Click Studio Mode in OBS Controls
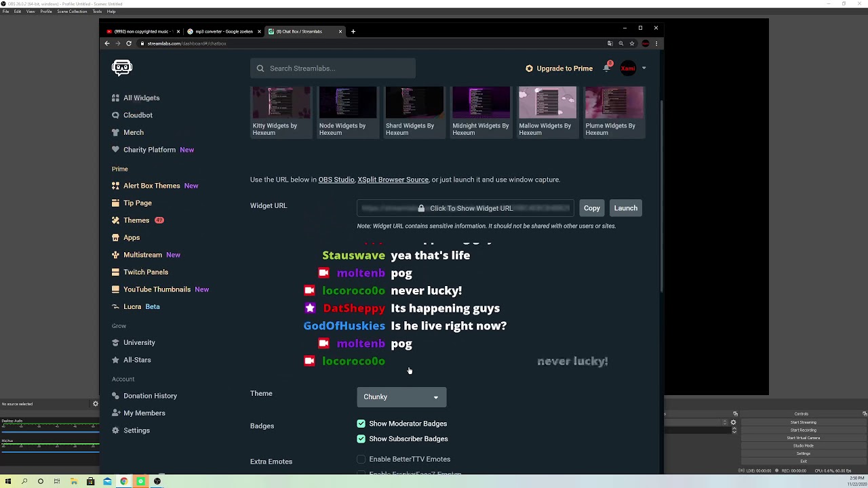Viewport: 868px width, 488px height. point(804,446)
